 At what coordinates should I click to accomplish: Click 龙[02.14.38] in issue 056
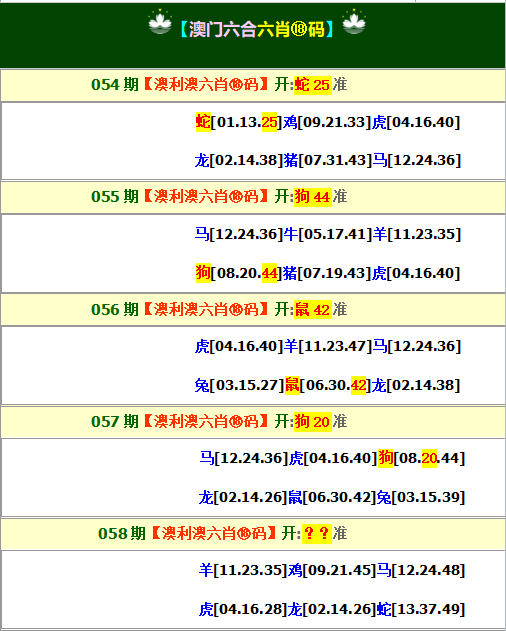tap(416, 385)
